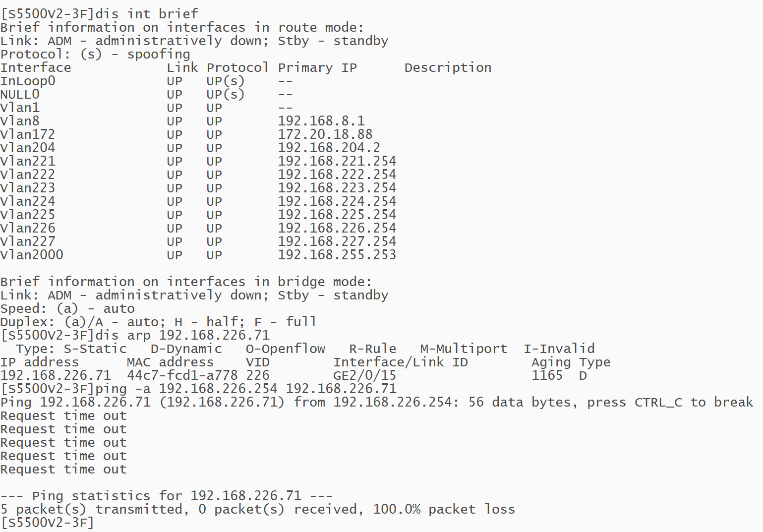
Task: Click the InLoop0 interface name
Action: 28,81
